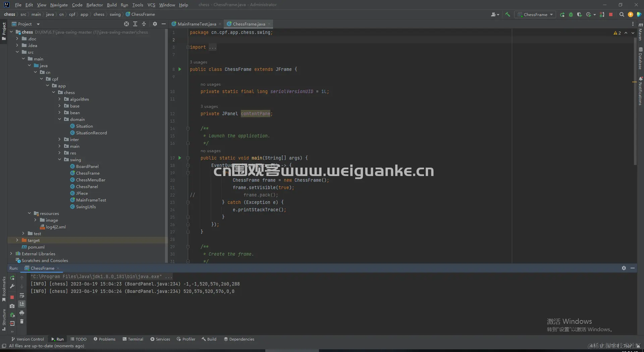Select opened file in Project tree
The height and width of the screenshot is (352, 644).
click(x=126, y=24)
